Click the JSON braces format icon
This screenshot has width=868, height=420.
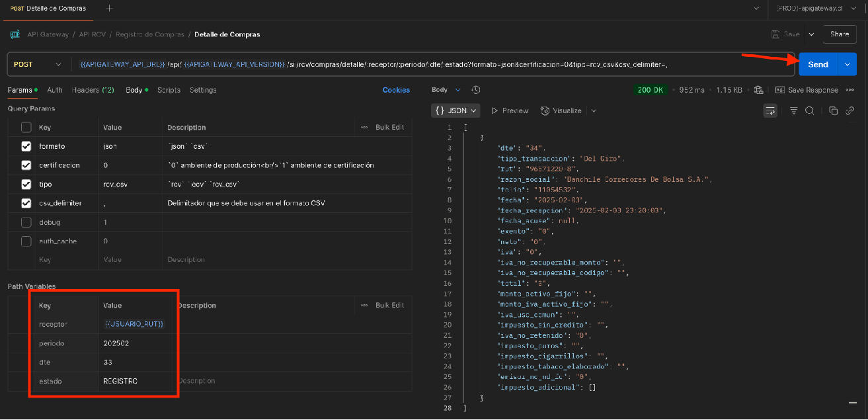tap(440, 110)
